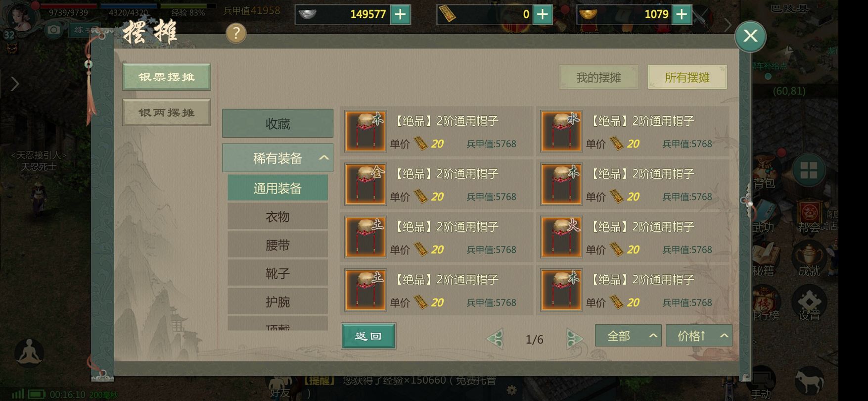This screenshot has height=401, width=868.
Task: Switch to 所有摆摊 tab
Action: coord(687,77)
